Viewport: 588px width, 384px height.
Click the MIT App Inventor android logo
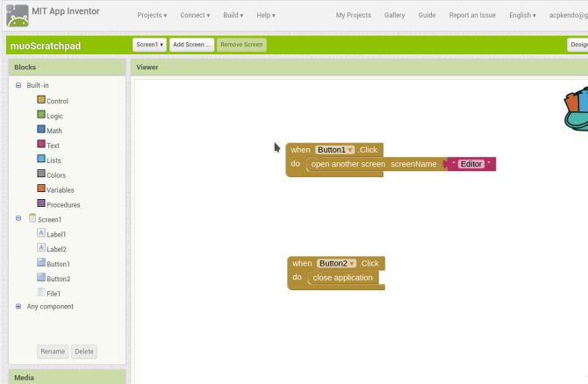[x=18, y=16]
